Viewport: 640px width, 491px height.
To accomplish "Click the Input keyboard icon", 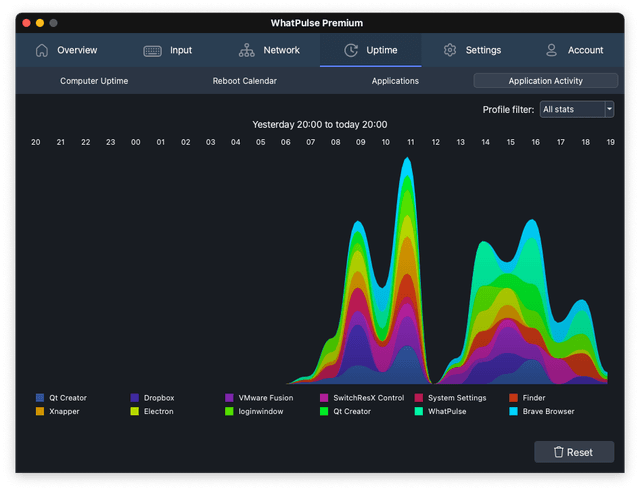I will (x=153, y=50).
